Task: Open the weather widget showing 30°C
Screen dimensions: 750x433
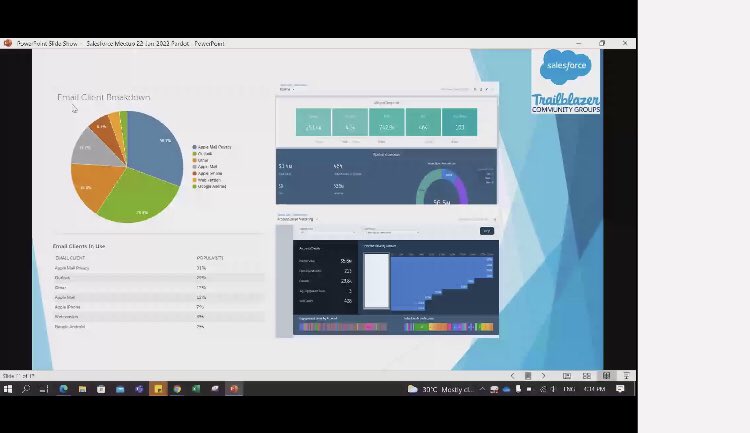Action: click(x=440, y=389)
